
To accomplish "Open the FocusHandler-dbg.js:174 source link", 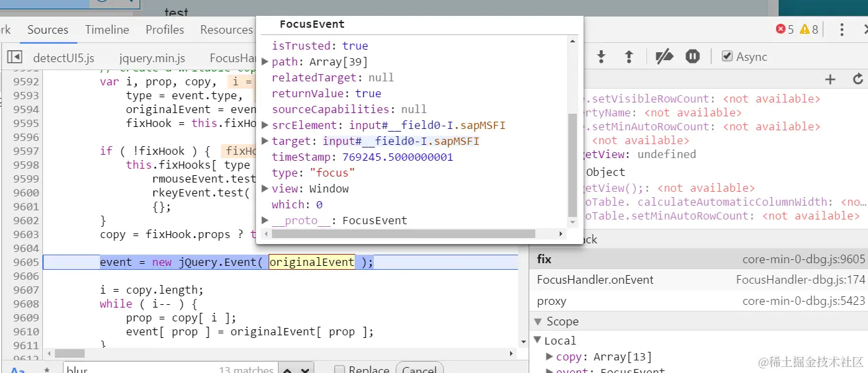I will (x=801, y=280).
